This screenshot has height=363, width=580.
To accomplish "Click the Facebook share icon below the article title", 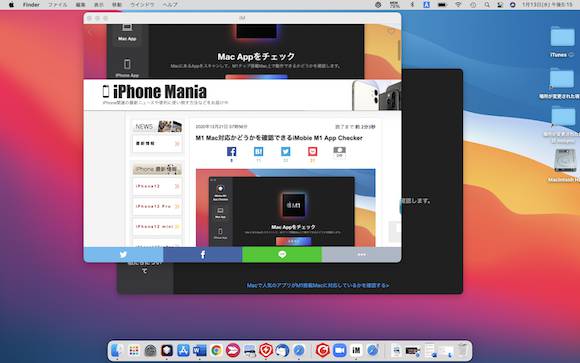I will (x=232, y=152).
